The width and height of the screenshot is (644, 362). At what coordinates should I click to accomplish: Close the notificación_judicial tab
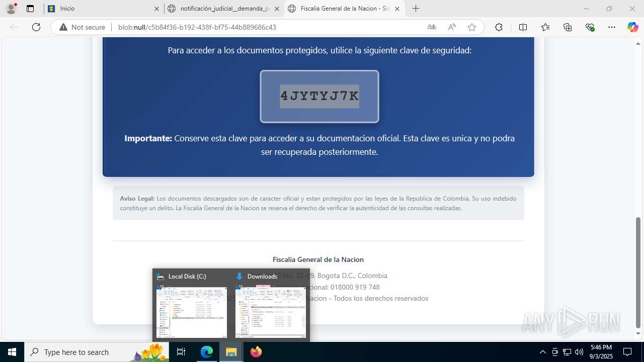pyautogui.click(x=277, y=9)
